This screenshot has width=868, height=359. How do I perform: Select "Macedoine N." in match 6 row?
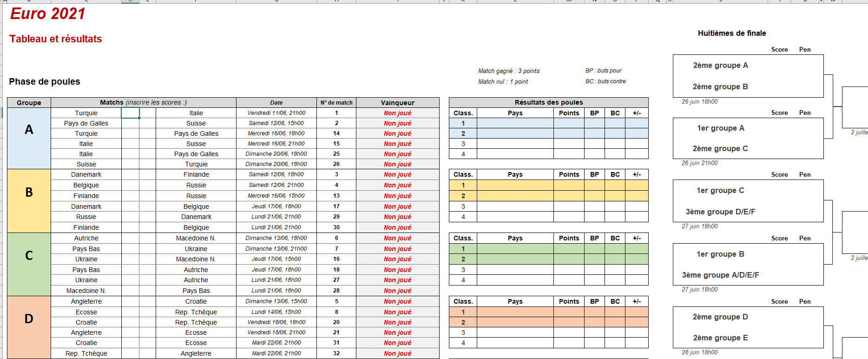pos(196,238)
